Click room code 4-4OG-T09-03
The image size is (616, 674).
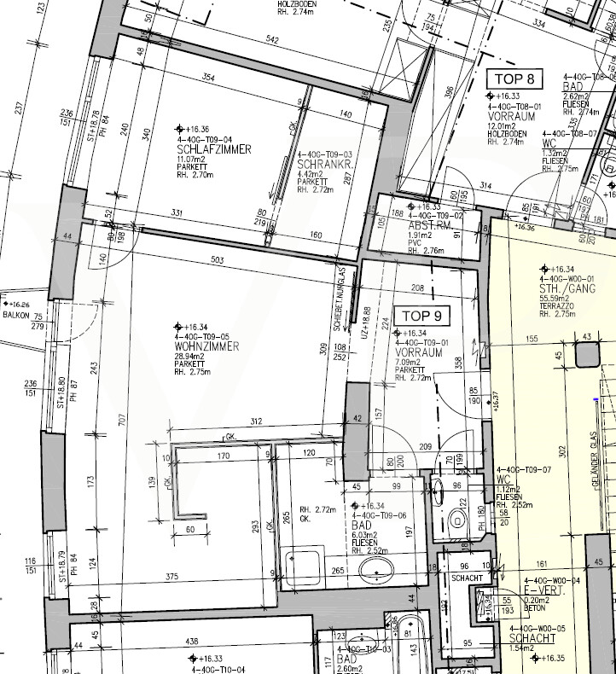[325, 154]
